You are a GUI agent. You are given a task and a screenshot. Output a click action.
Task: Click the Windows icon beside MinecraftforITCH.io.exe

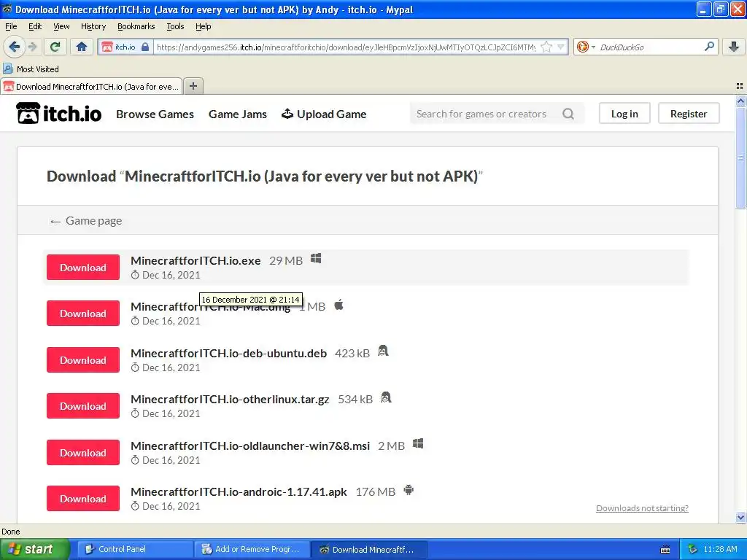316,259
